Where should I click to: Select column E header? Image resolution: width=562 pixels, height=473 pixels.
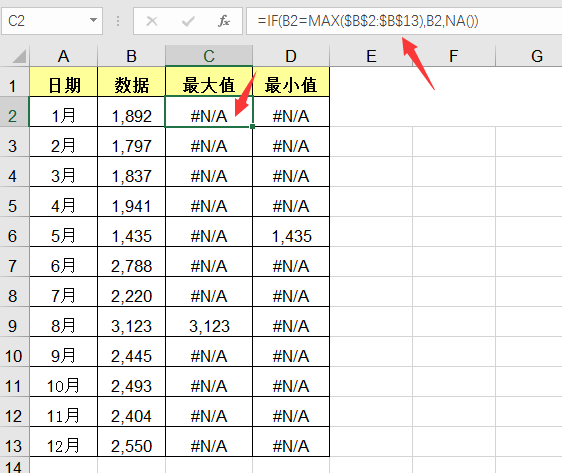click(x=371, y=56)
